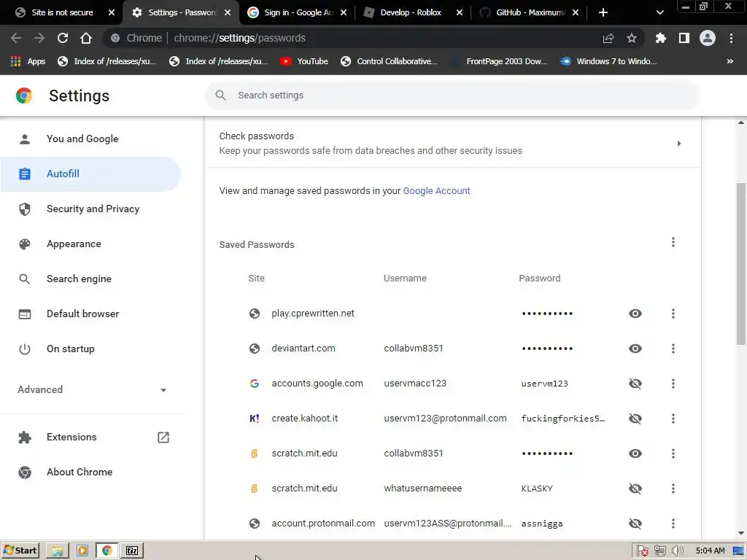Image resolution: width=747 pixels, height=560 pixels.
Task: Reload the current page
Action: coord(63,38)
